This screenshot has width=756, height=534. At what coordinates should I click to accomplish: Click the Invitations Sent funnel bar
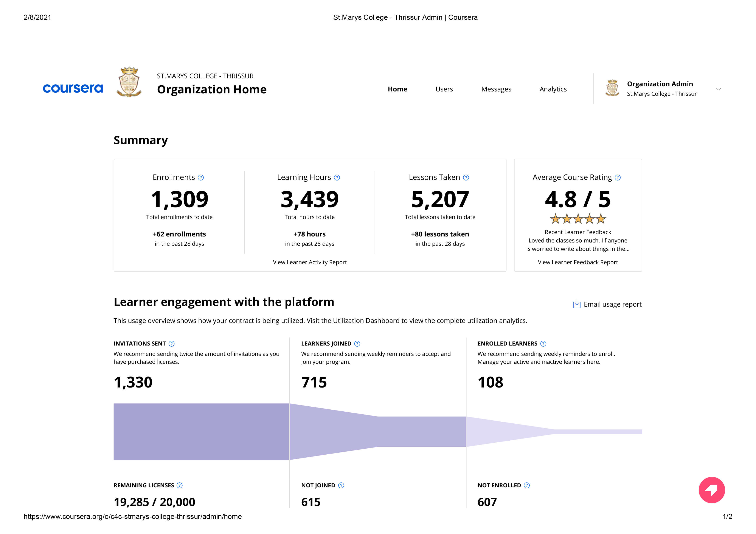point(202,432)
